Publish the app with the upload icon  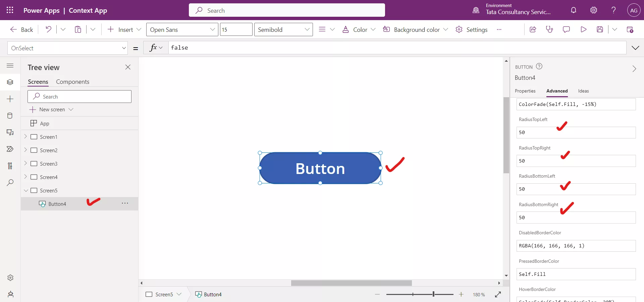(x=631, y=29)
